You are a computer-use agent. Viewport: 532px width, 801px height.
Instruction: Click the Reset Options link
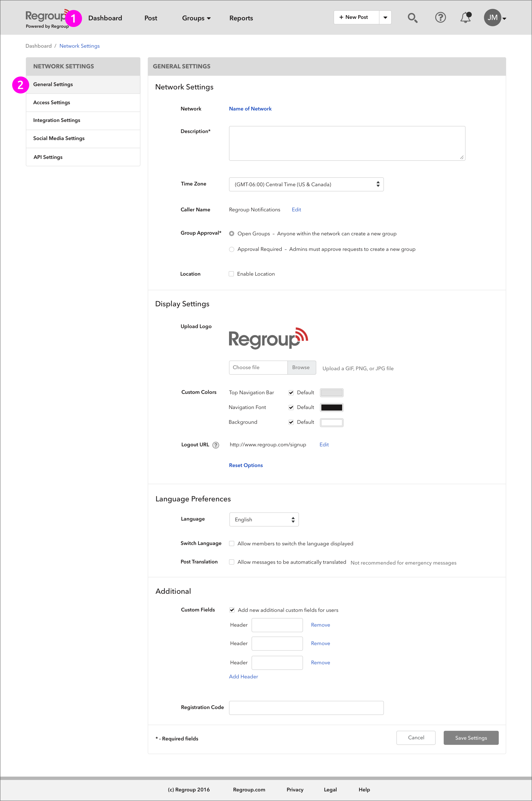(x=246, y=465)
